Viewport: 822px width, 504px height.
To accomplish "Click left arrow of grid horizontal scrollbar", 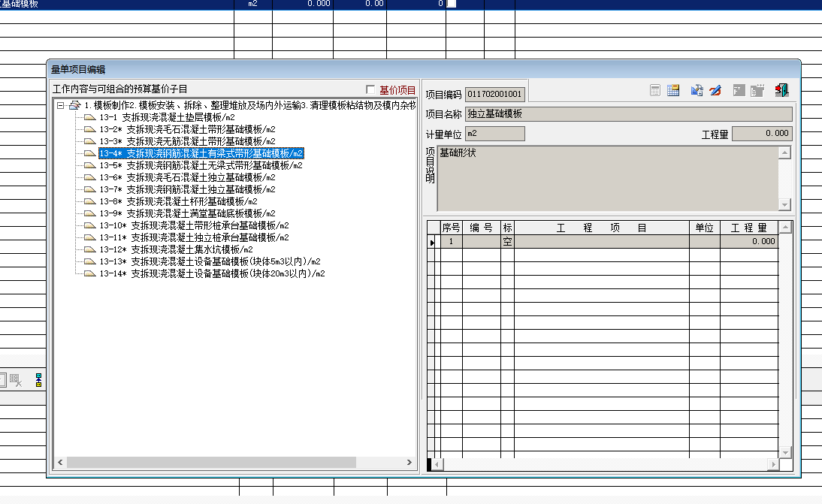I will pos(437,464).
